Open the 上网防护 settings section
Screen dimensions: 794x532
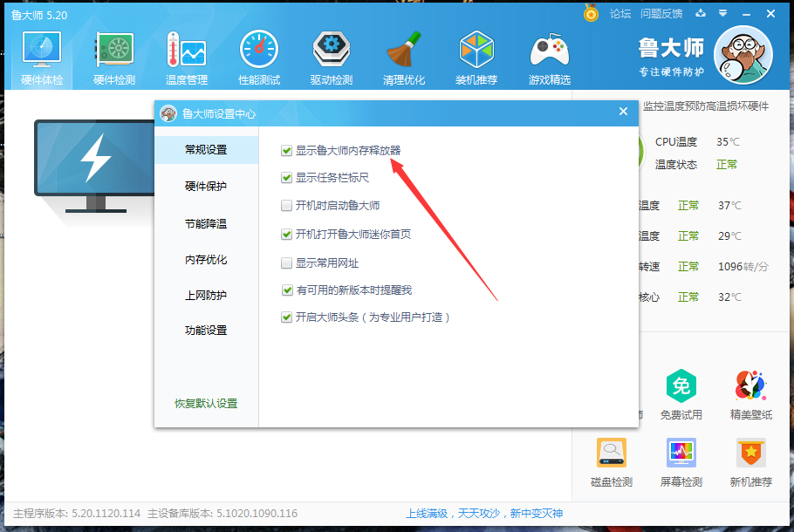(x=204, y=295)
